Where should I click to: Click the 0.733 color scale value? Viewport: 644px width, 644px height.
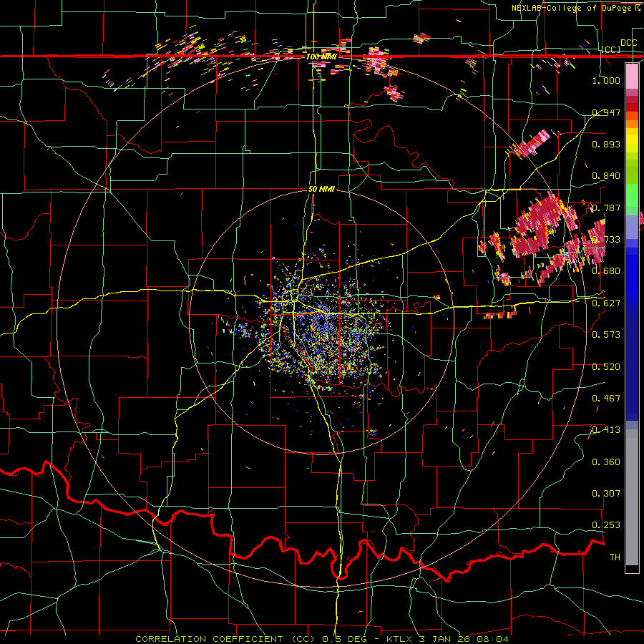(x=606, y=239)
